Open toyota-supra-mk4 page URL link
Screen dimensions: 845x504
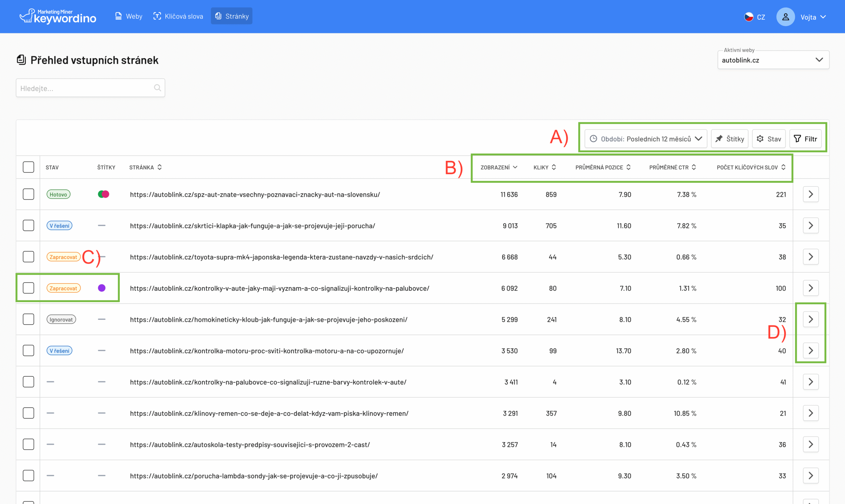click(x=281, y=257)
